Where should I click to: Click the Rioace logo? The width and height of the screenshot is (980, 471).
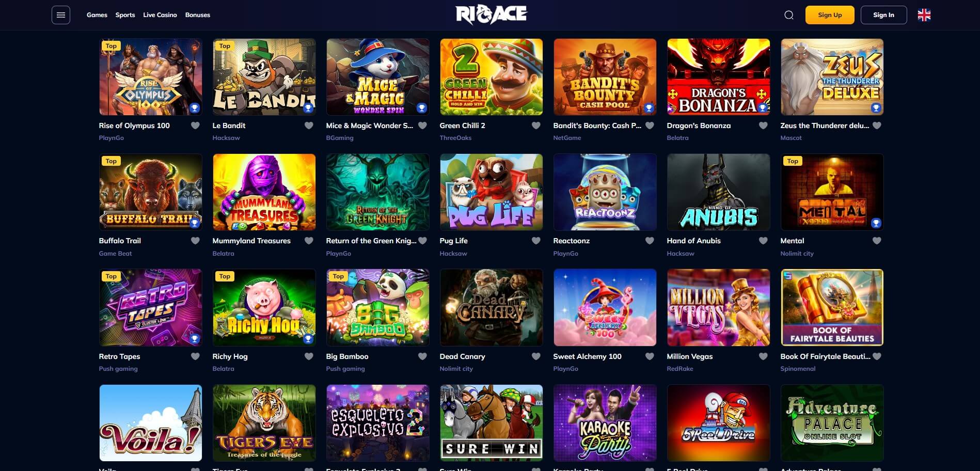(491, 15)
